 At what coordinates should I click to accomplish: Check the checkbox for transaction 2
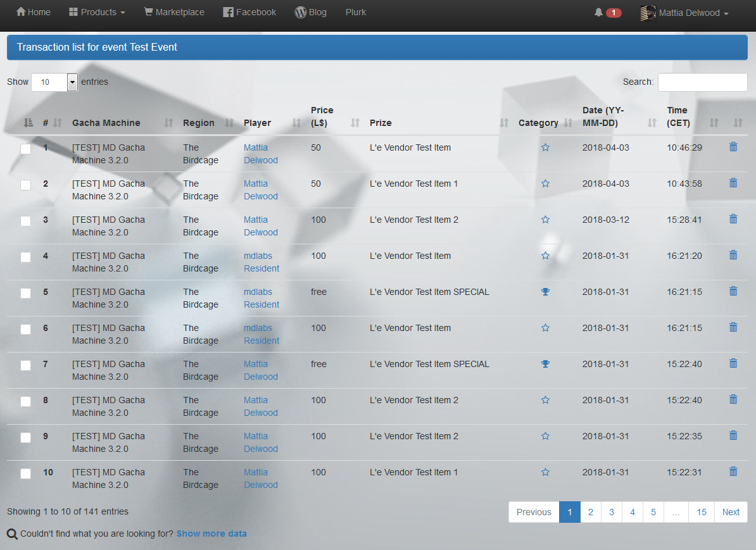[25, 185]
